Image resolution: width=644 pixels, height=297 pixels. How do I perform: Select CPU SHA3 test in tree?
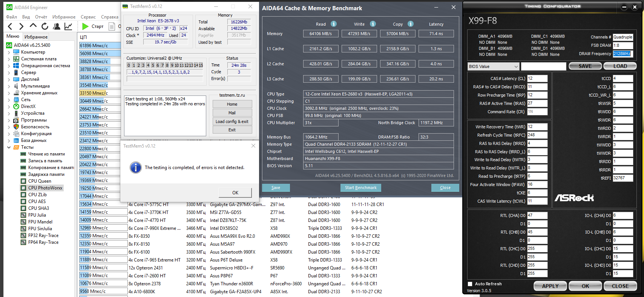point(38,208)
